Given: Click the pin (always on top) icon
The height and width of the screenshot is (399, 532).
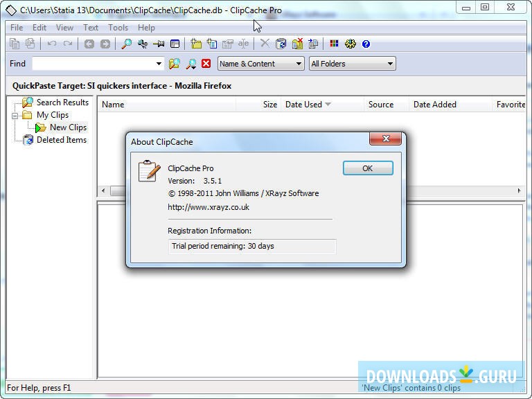Looking at the screenshot, I should point(159,44).
